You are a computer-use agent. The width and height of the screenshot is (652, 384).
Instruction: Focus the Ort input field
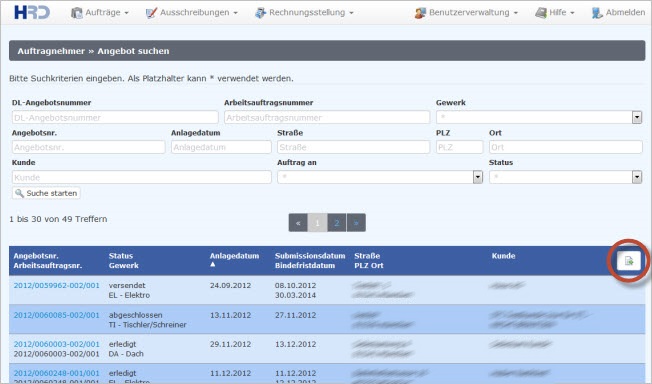tap(566, 147)
